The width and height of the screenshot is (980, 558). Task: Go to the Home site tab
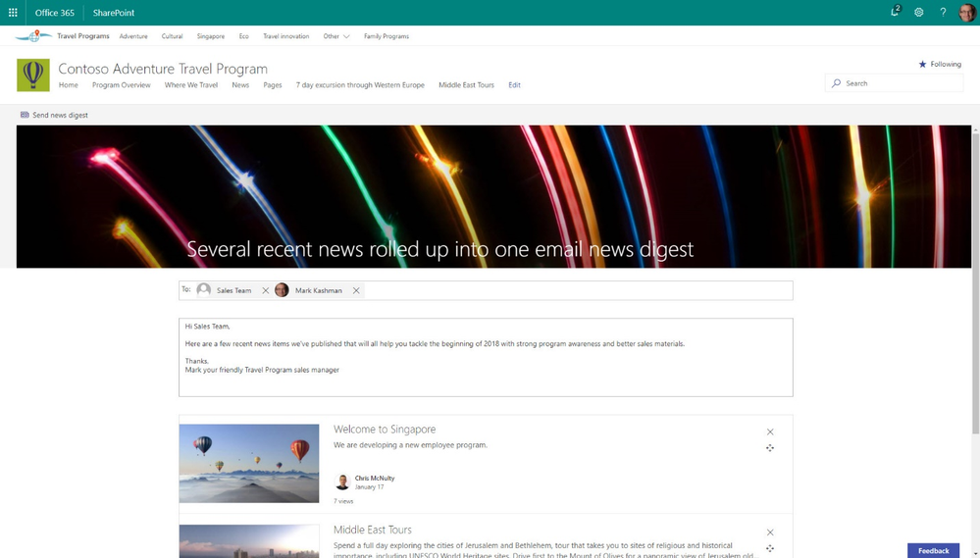68,85
